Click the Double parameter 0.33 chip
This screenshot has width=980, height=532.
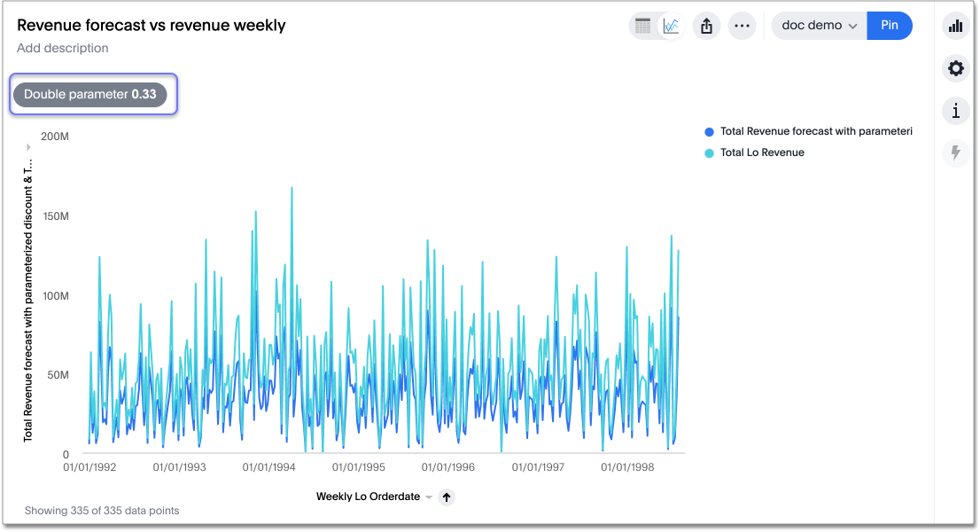(x=90, y=94)
